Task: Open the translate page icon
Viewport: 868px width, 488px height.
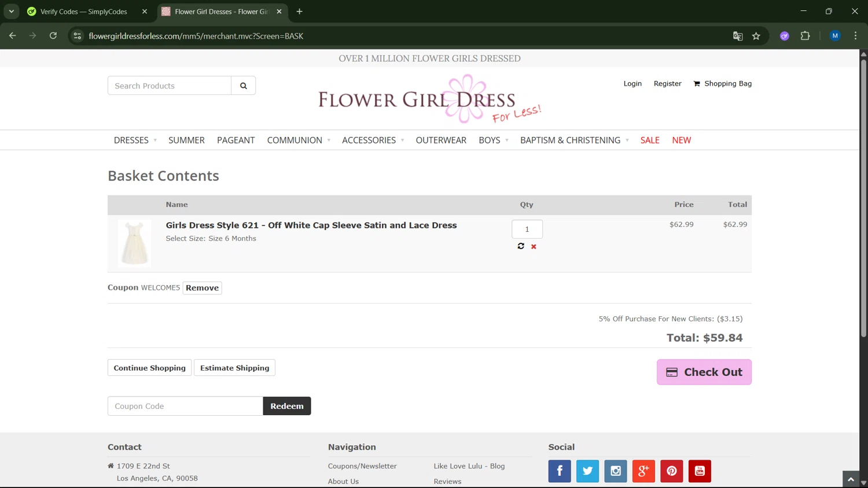Action: (738, 36)
